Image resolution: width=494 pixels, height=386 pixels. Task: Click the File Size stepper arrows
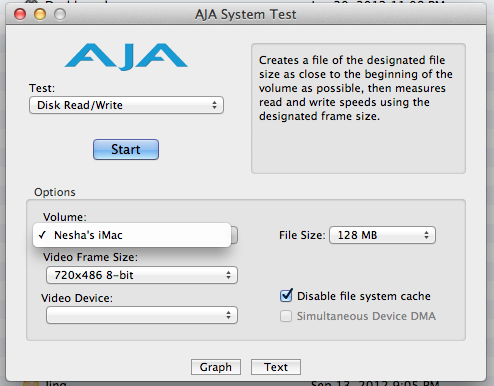(426, 235)
